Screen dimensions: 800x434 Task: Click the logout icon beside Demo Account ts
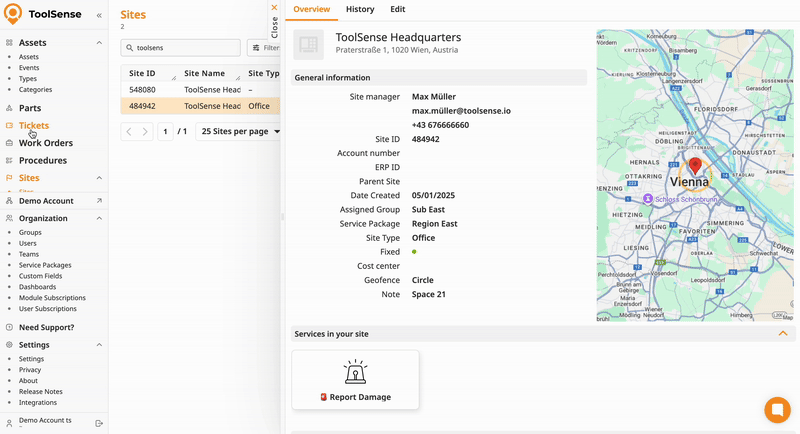point(99,423)
